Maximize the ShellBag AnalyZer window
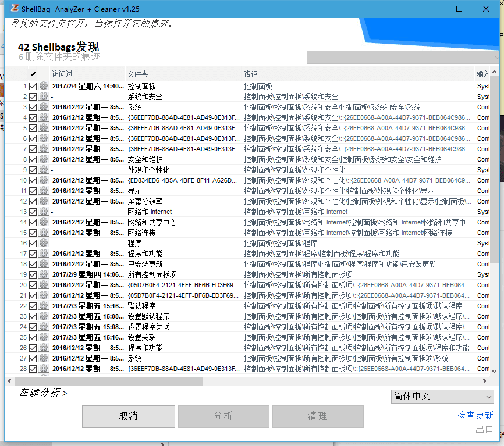504x446 pixels. point(459,9)
